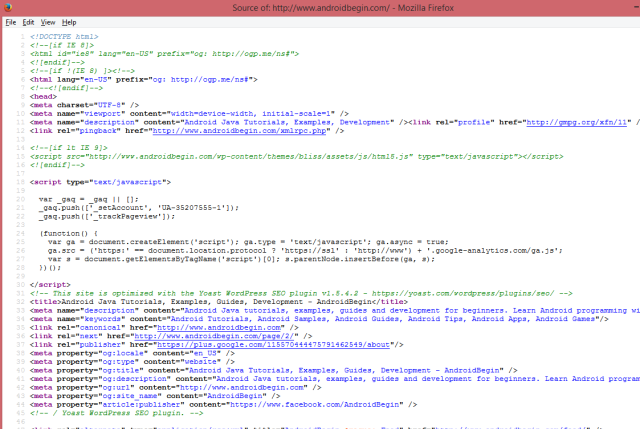Click the '/ Yoast WordPress SEO plugin.' closing comment
This screenshot has height=429, width=640.
[116, 413]
